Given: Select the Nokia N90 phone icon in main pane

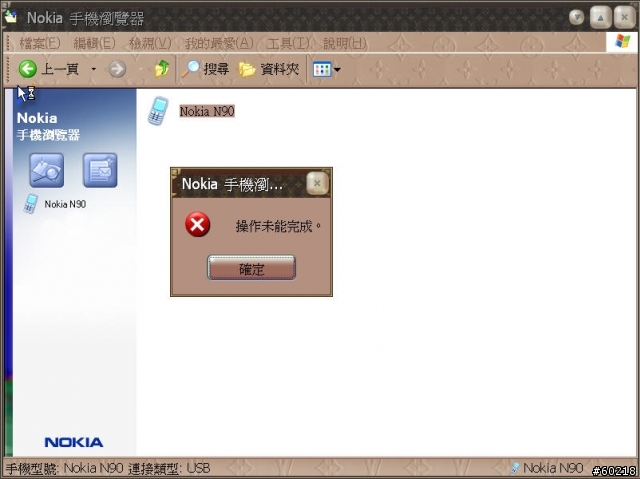Looking at the screenshot, I should pos(158,111).
